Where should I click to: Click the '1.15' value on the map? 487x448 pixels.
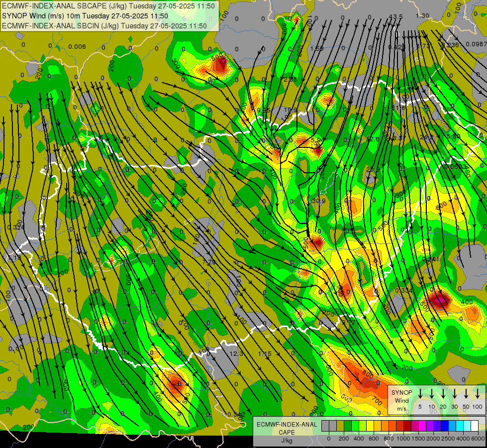[x=265, y=354]
